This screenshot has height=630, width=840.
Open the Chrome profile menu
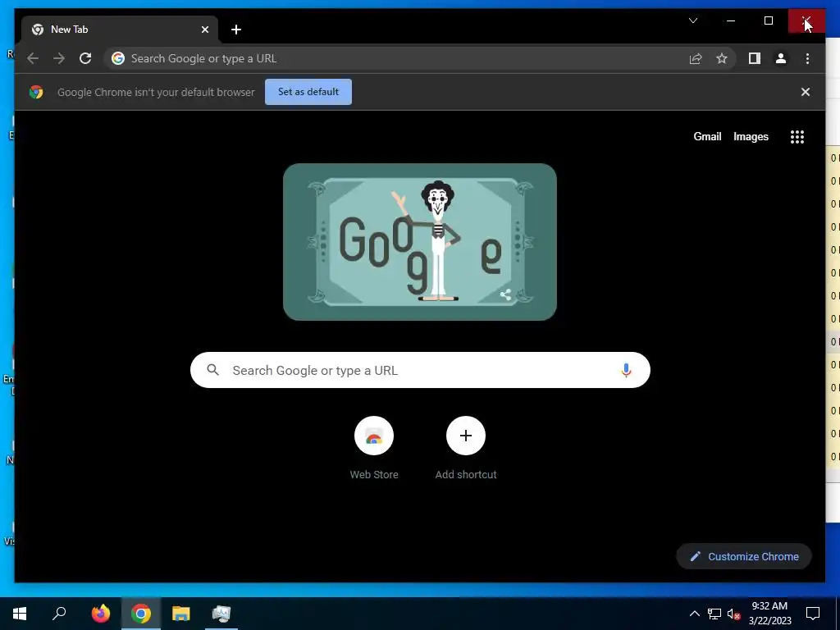pyautogui.click(x=781, y=58)
